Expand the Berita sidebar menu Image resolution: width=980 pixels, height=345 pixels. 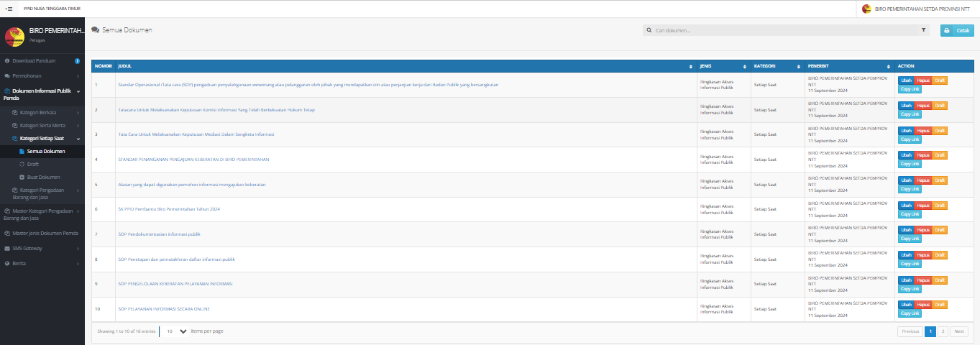point(42,264)
